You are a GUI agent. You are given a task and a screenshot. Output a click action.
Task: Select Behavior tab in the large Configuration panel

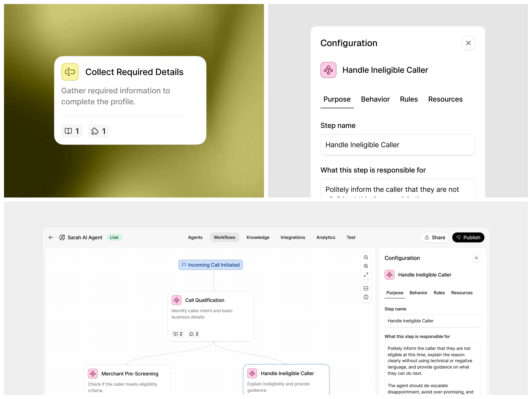coord(375,99)
